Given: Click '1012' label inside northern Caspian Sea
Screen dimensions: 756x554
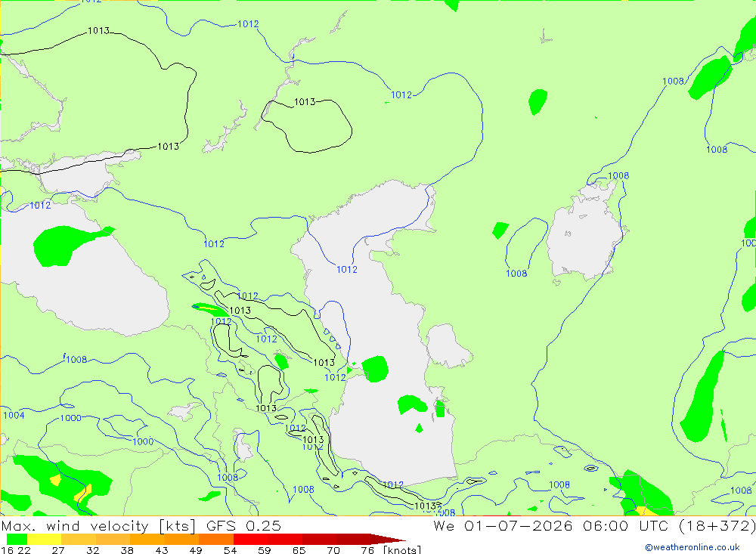Looking at the screenshot, I should click(x=347, y=270).
